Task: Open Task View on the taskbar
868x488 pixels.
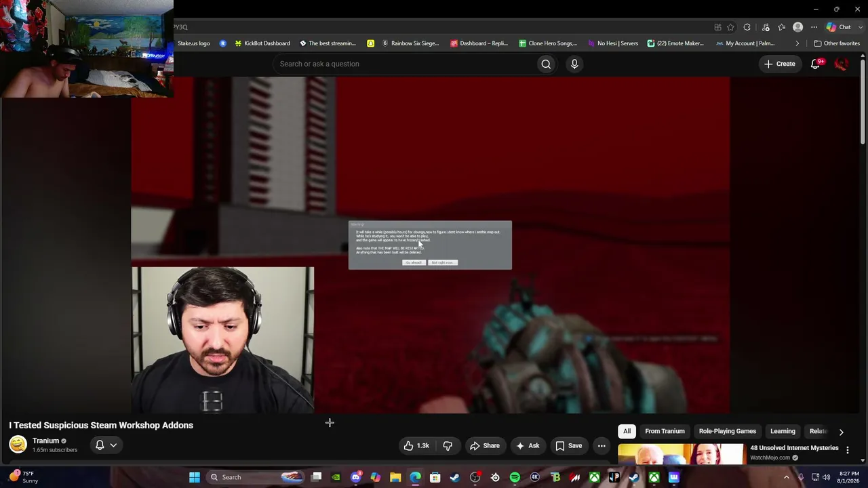Action: [x=316, y=477]
